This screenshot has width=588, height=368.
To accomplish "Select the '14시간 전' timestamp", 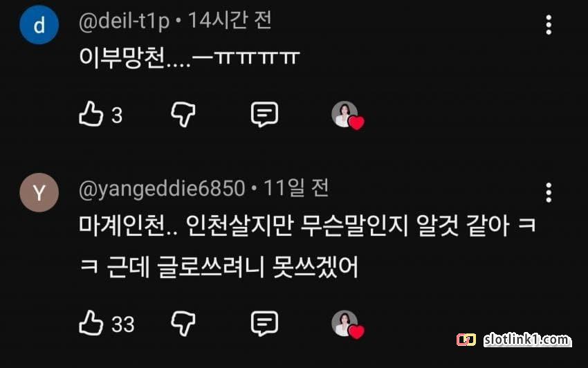I will [230, 20].
